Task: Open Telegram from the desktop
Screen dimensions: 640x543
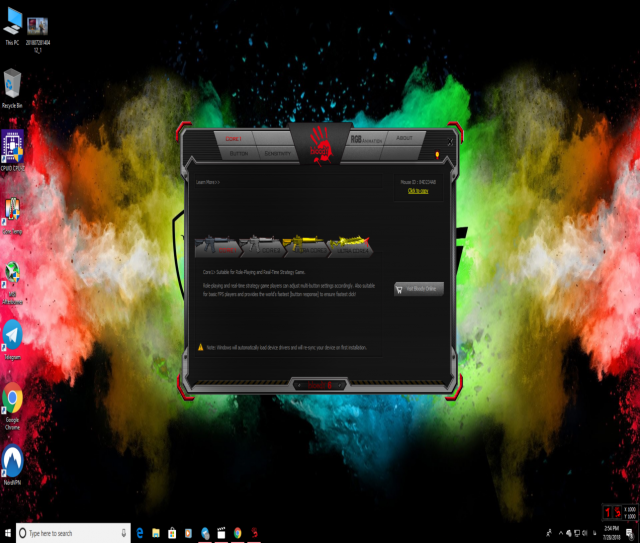Action: pyautogui.click(x=12, y=337)
